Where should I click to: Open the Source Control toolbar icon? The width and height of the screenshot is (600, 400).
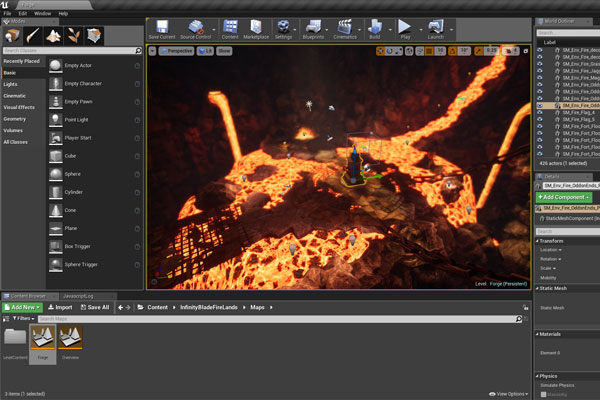click(x=196, y=27)
